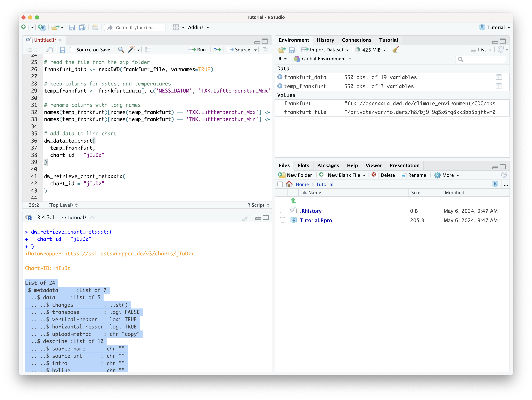Click the Find/Replace magnifier icon
532x400 pixels.
pyautogui.click(x=121, y=50)
